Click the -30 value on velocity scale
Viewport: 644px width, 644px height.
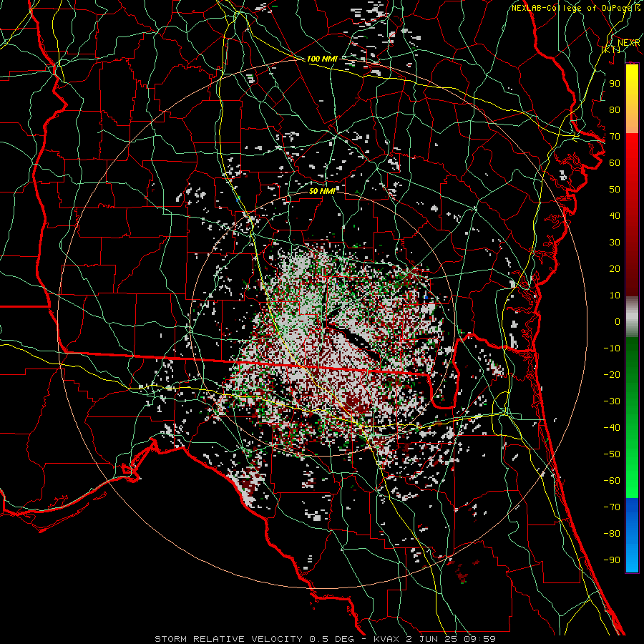612,401
